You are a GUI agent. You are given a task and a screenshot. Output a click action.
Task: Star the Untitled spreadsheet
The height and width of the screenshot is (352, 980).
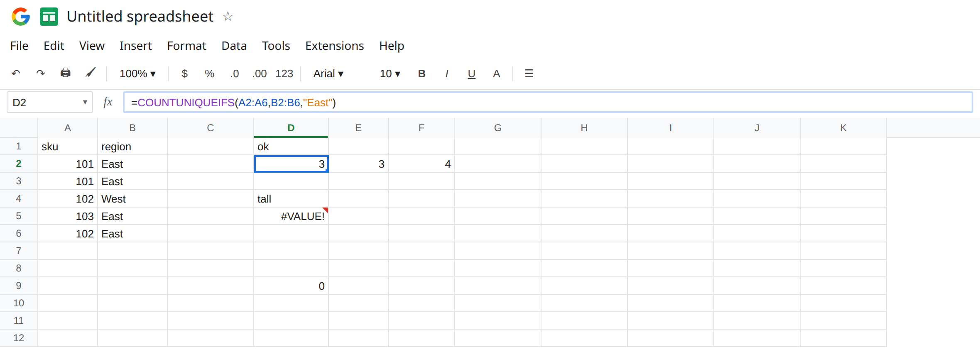[228, 17]
